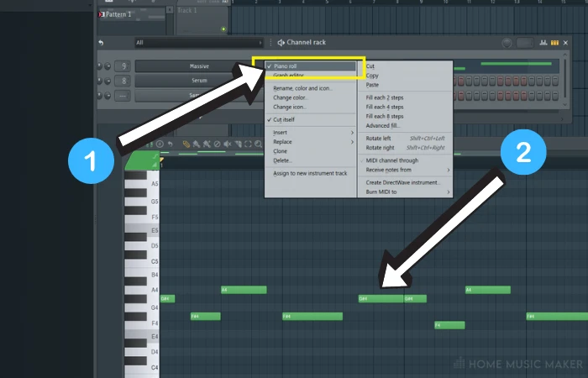Toggle the Cut itself option

311,119
